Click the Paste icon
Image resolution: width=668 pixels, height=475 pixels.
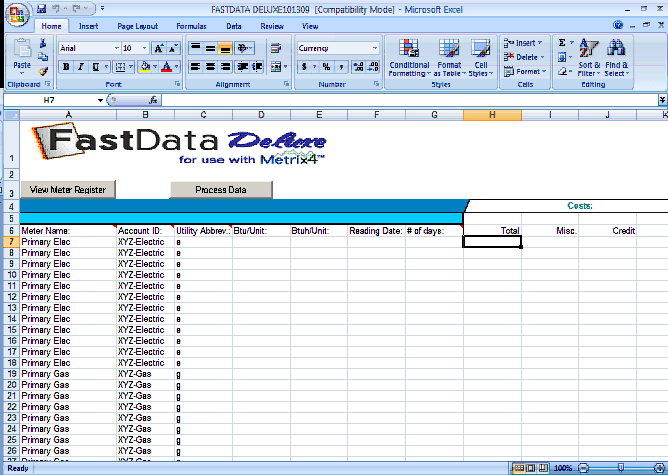[22, 49]
